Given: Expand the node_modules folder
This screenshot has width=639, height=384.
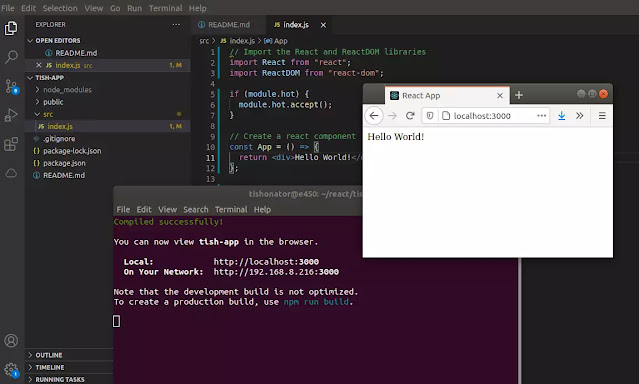Looking at the screenshot, I should tap(37, 90).
